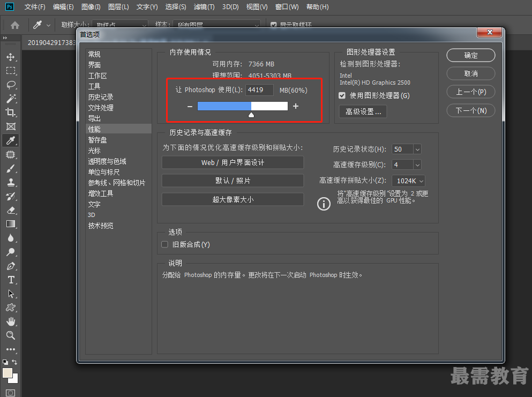The height and width of the screenshot is (397, 532).
Task: Select the Horizontal Type tool
Action: [11, 280]
